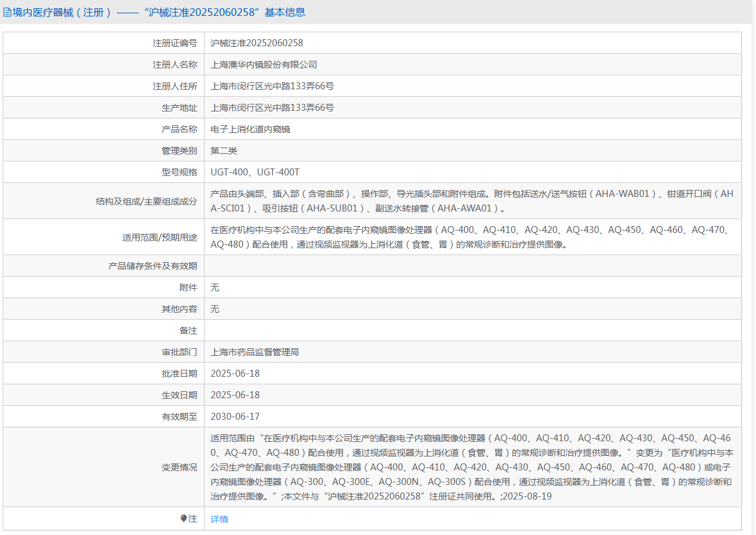
Task: Select product name 电子上消化道内窥镜
Action: [250, 129]
